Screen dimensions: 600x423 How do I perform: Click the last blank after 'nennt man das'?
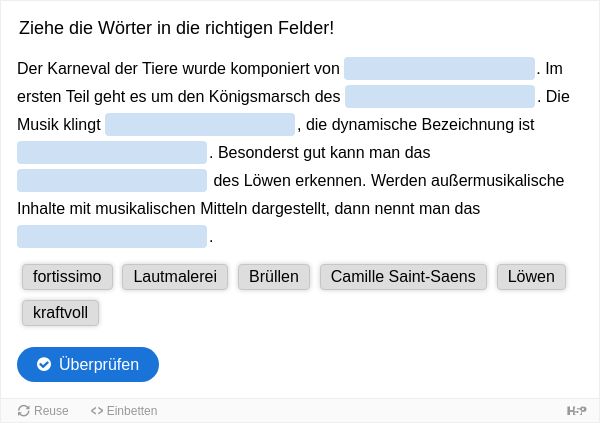click(112, 237)
